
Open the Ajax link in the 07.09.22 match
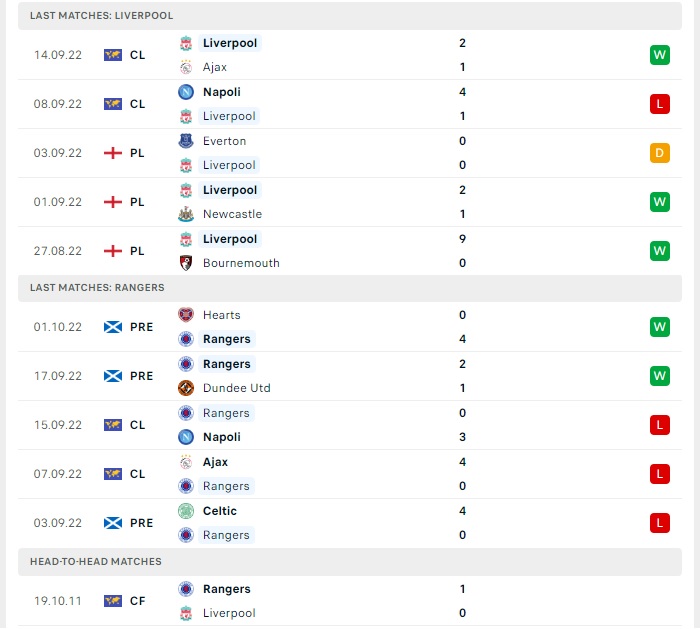[x=215, y=462]
